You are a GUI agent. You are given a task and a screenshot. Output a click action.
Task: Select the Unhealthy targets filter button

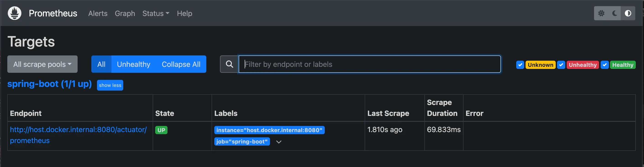pyautogui.click(x=134, y=64)
